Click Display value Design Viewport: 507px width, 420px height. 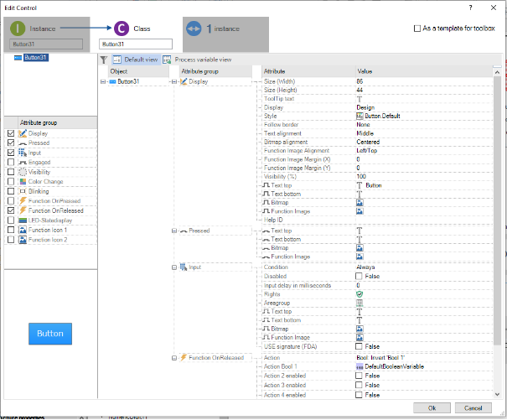(x=365, y=107)
